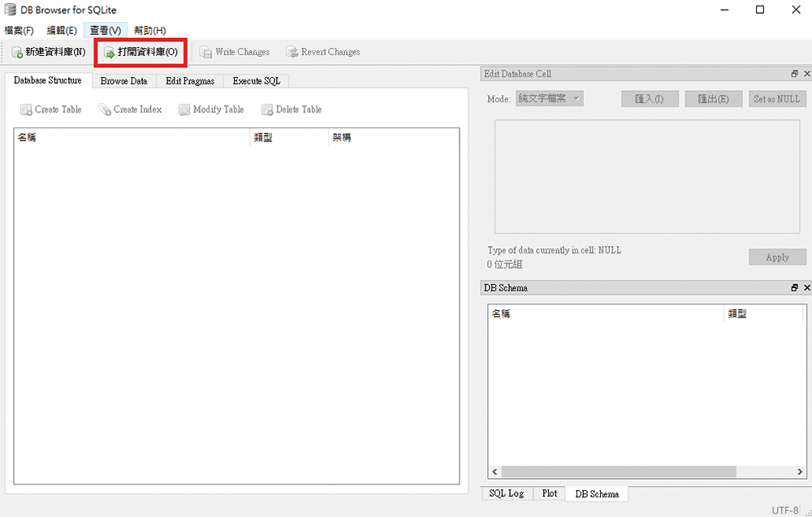
Task: Click the UTF-8 encoding status indicator
Action: point(785,511)
